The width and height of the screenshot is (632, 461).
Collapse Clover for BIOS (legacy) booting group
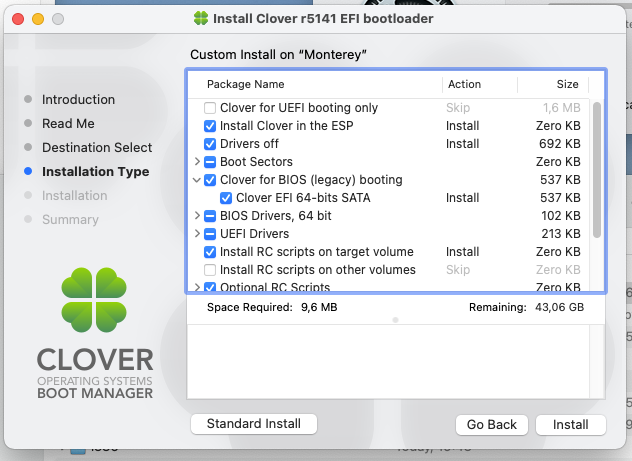click(197, 180)
